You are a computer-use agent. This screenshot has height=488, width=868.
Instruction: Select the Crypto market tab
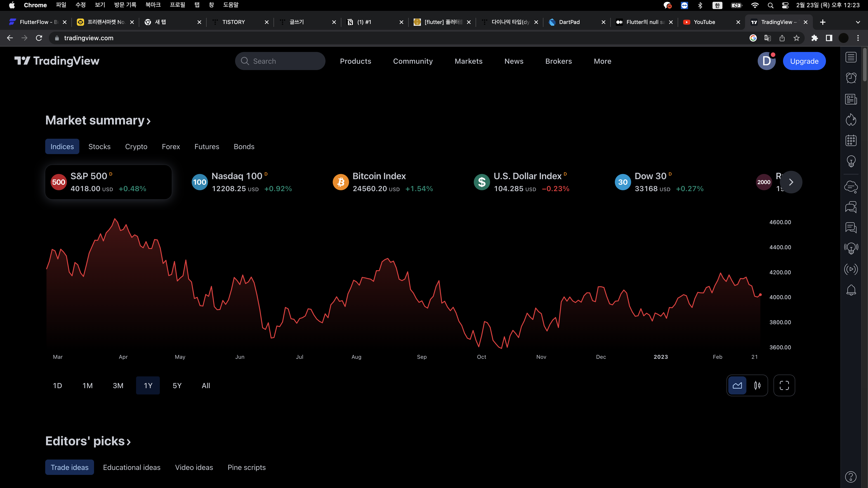[136, 146]
